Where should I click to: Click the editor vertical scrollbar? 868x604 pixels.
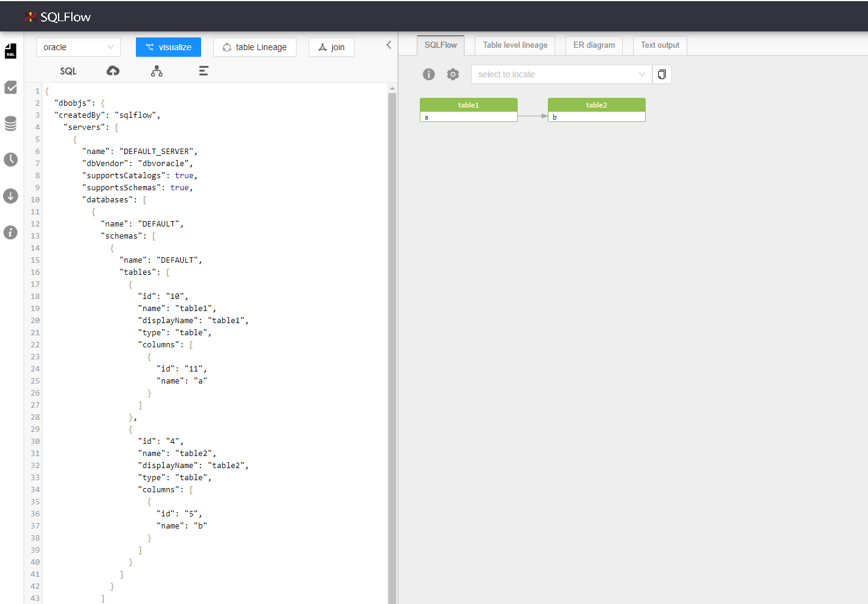click(393, 347)
